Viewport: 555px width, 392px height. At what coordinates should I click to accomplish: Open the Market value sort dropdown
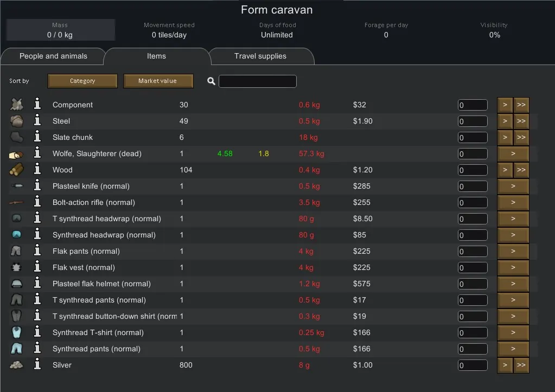click(x=157, y=81)
